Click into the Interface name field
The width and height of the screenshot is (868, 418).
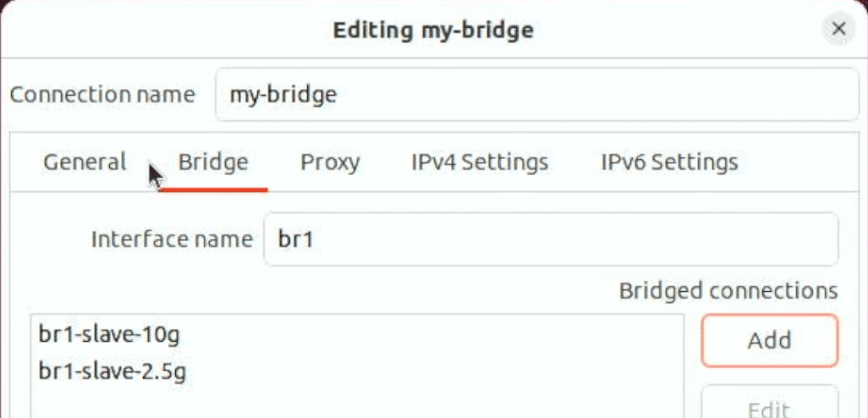click(x=551, y=239)
